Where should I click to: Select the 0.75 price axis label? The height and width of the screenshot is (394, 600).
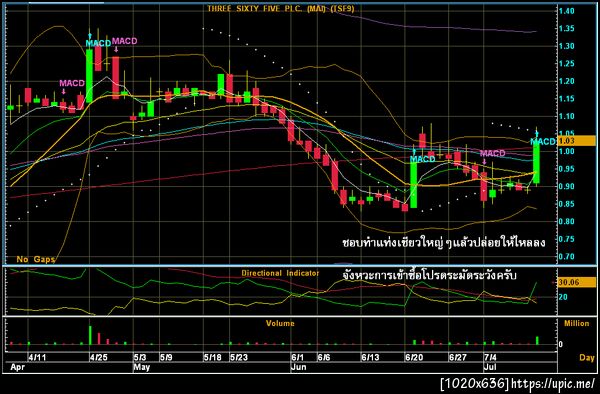tap(566, 239)
